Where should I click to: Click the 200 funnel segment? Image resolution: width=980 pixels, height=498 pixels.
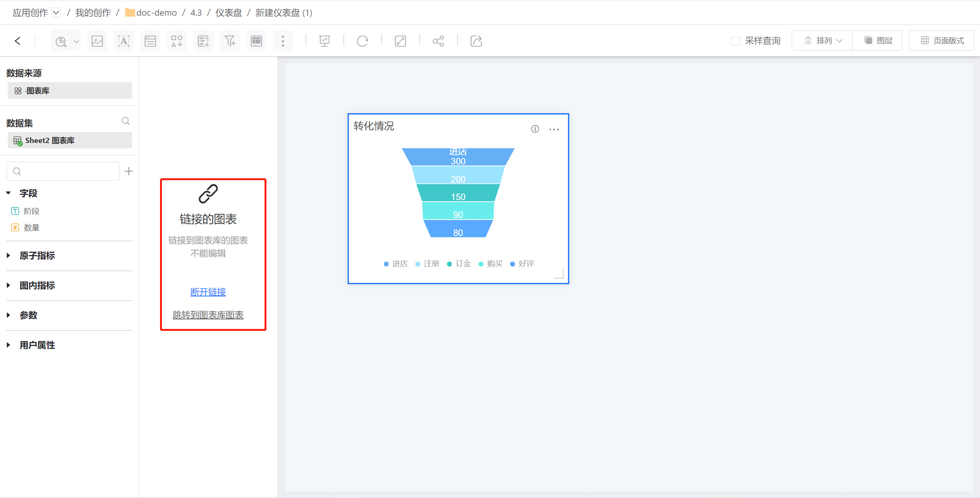point(458,175)
